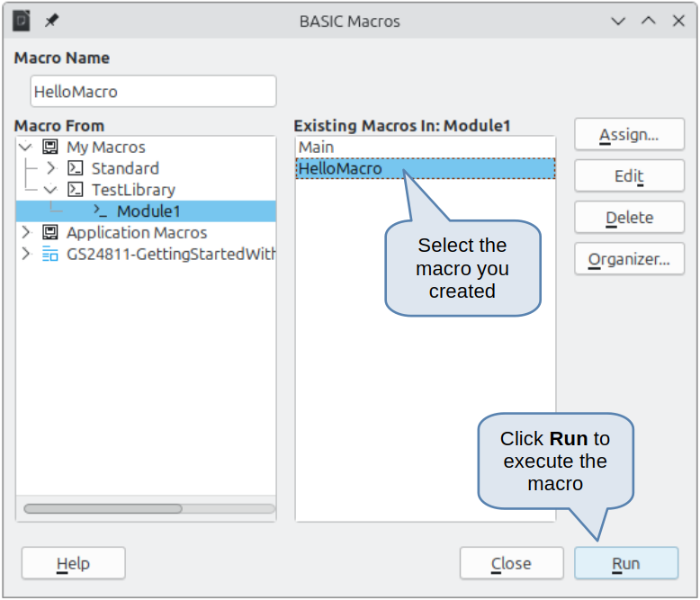Click the My Macros computer icon
The width and height of the screenshot is (700, 600).
(50, 147)
